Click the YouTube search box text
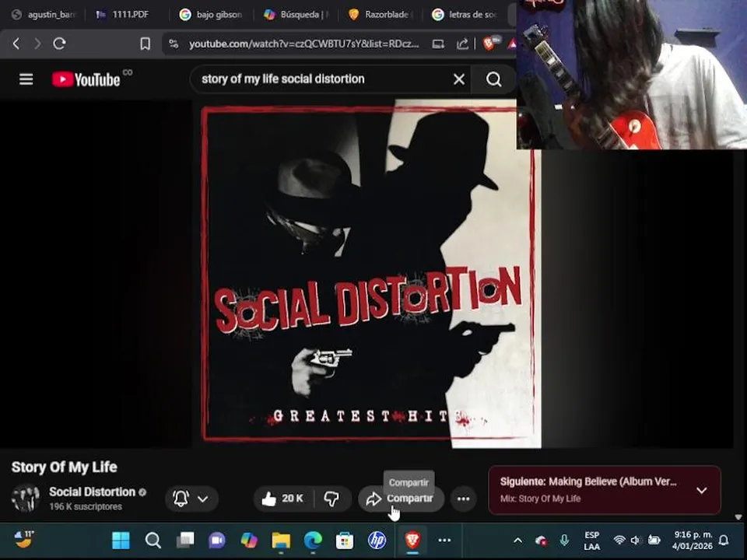 point(283,79)
